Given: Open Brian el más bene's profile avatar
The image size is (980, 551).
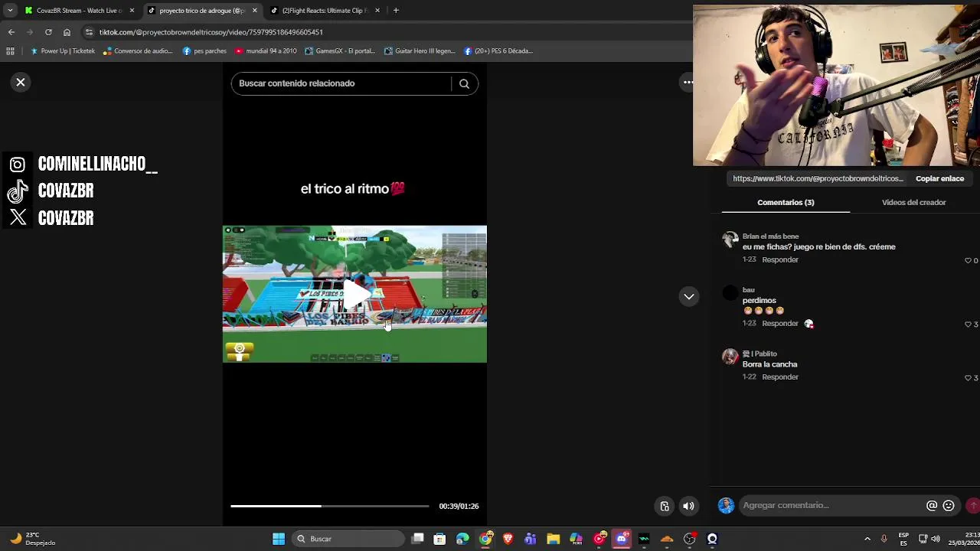Looking at the screenshot, I should [x=730, y=240].
